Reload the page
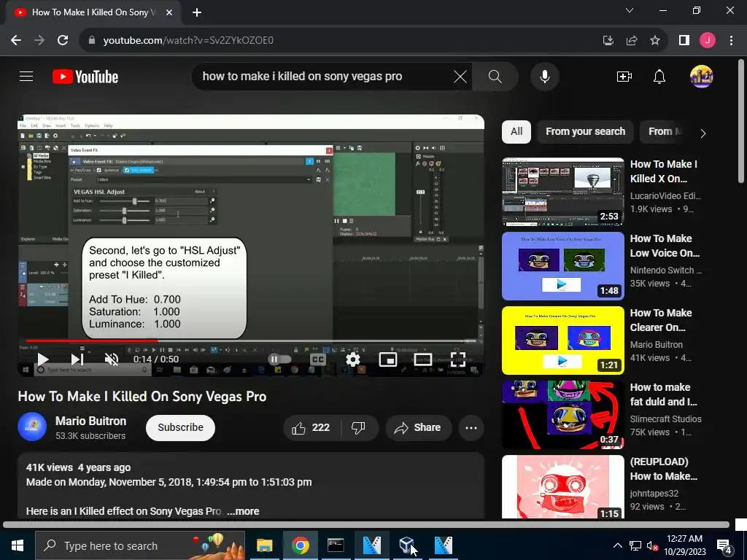Viewport: 747px width, 560px height. pyautogui.click(x=63, y=41)
